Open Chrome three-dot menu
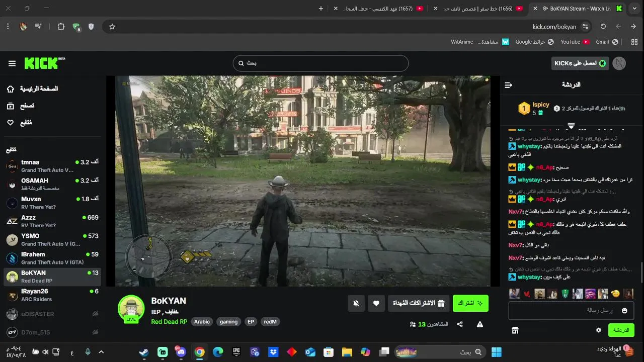Screen dimensions: 644x362 (8, 27)
